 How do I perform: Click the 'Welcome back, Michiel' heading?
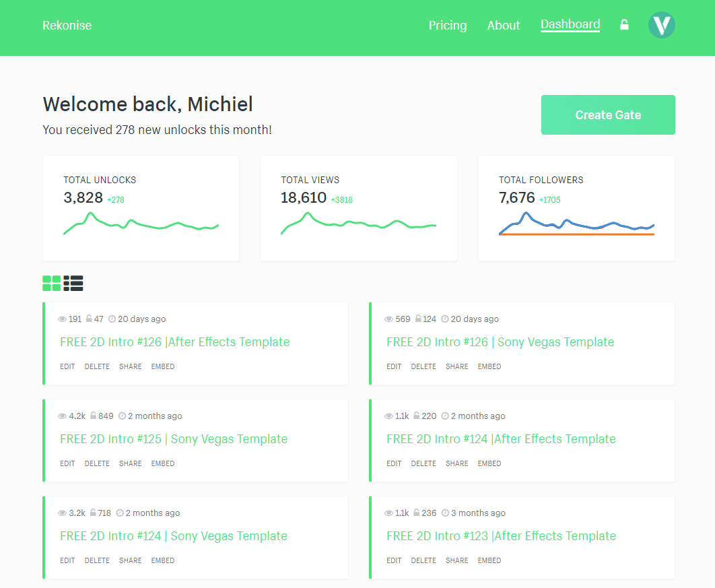click(x=147, y=104)
